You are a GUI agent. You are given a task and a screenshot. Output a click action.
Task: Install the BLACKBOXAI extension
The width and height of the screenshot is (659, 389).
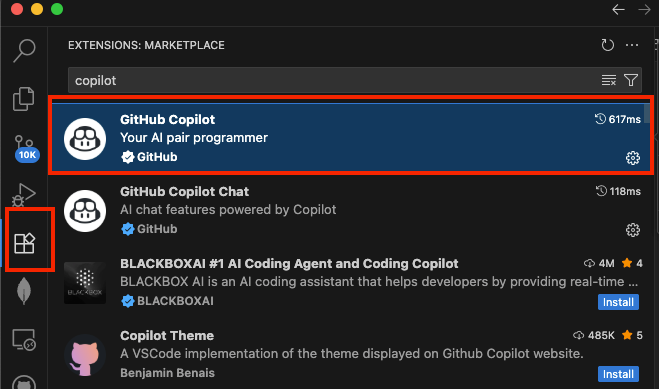618,302
